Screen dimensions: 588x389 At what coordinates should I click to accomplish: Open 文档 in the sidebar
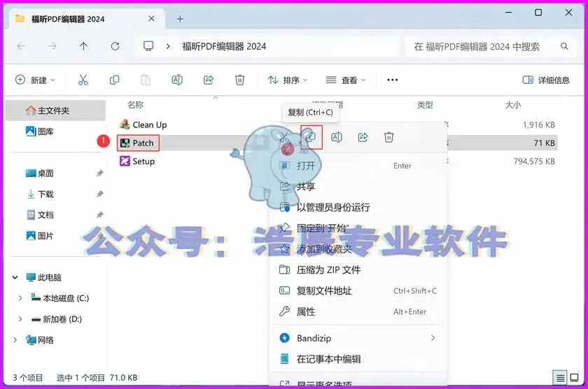click(x=40, y=215)
